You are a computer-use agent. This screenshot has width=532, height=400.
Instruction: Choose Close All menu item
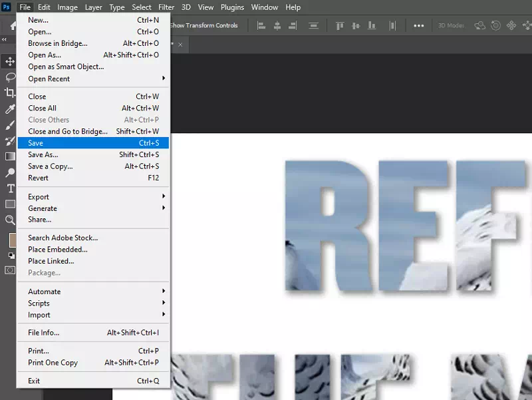(93, 108)
